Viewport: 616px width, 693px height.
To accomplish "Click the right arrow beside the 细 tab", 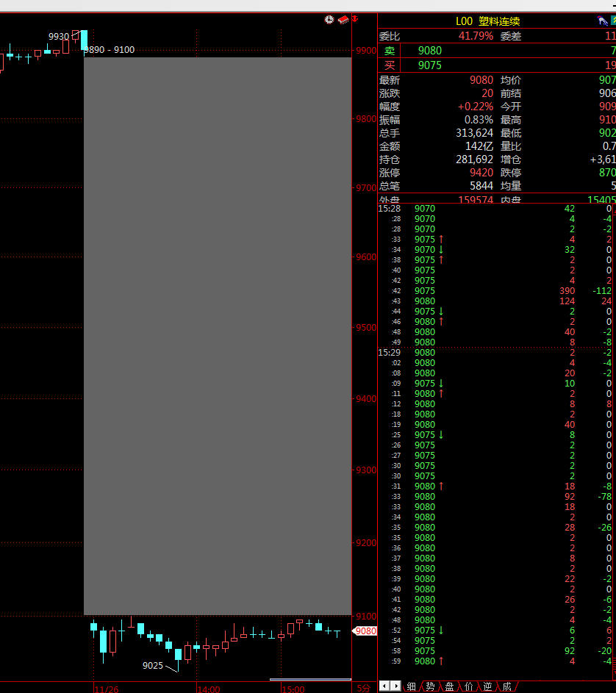I will point(395,686).
